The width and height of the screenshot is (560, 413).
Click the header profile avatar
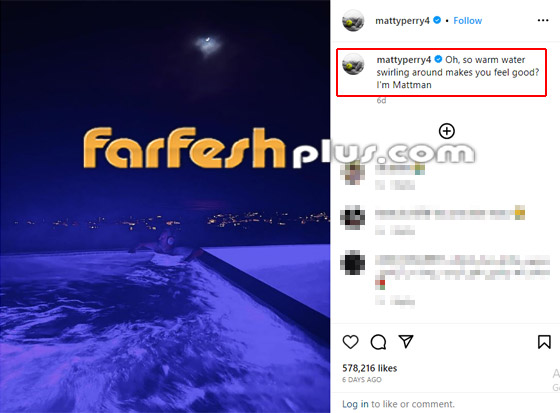coord(353,21)
